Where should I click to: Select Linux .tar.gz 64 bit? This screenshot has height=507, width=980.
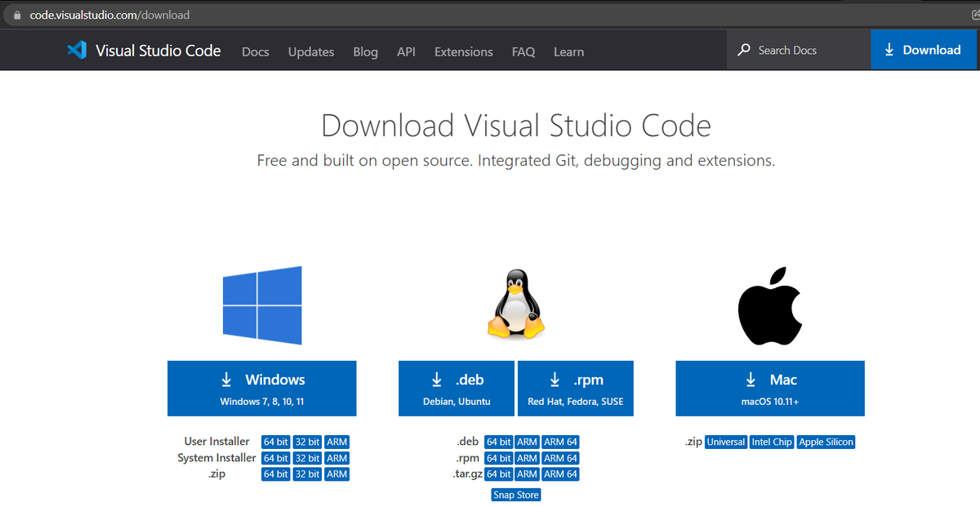[x=499, y=474]
